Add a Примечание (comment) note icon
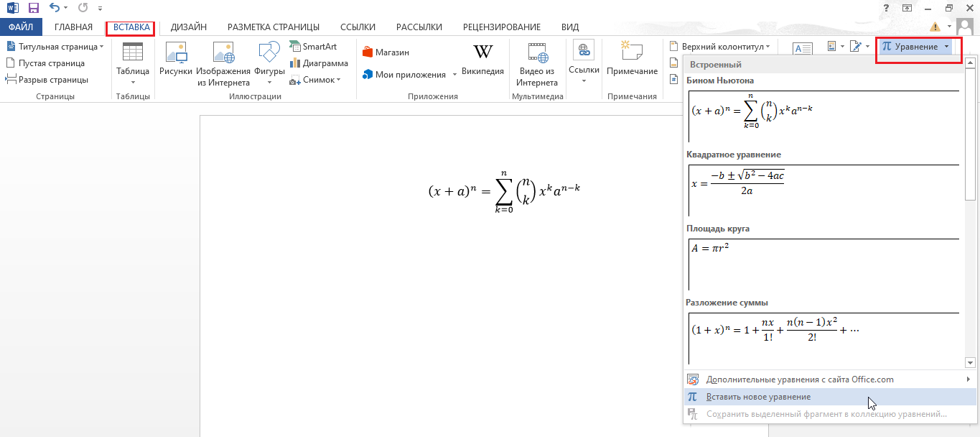The image size is (980, 437). (632, 52)
